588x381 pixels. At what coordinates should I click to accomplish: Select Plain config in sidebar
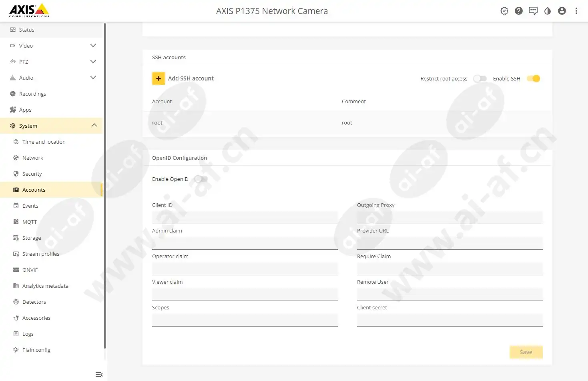pos(51,350)
